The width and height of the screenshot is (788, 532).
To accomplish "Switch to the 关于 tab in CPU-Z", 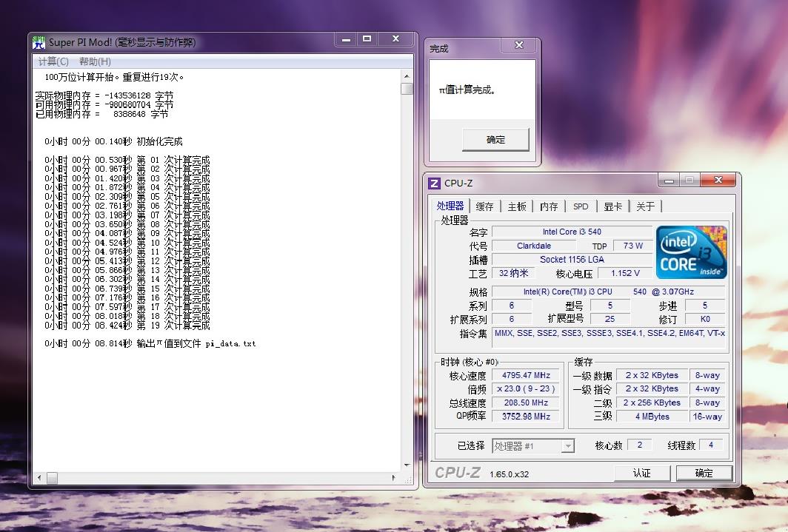I will (x=645, y=206).
